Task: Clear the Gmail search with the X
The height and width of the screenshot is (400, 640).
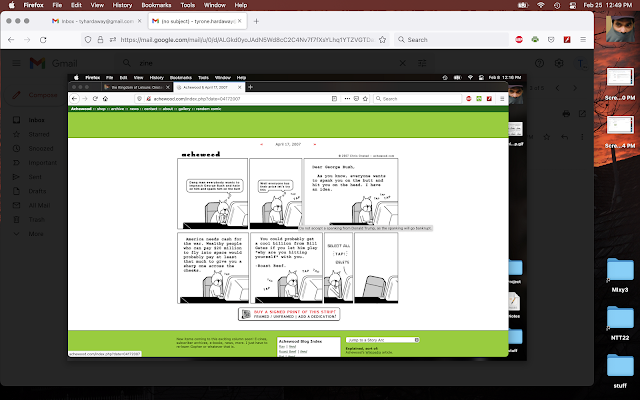Action: (402, 63)
